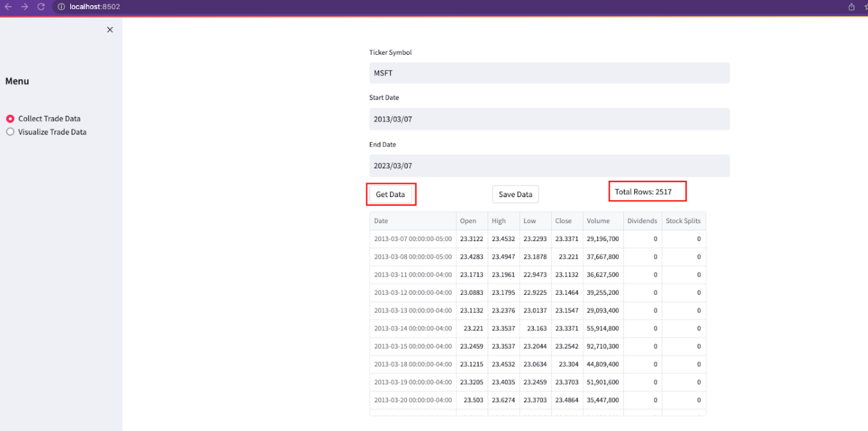Select the MSFT ticker symbol value
This screenshot has width=868, height=431.
tap(549, 73)
